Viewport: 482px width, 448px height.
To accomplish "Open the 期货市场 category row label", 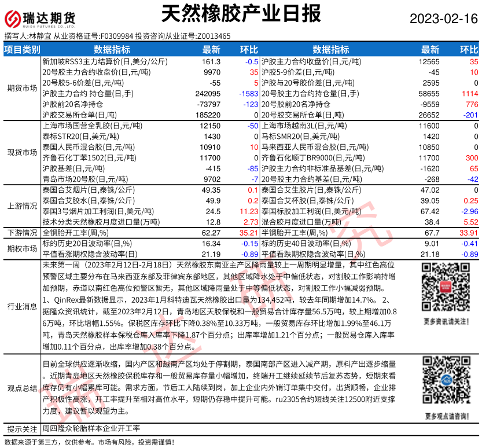I will click(22, 88).
